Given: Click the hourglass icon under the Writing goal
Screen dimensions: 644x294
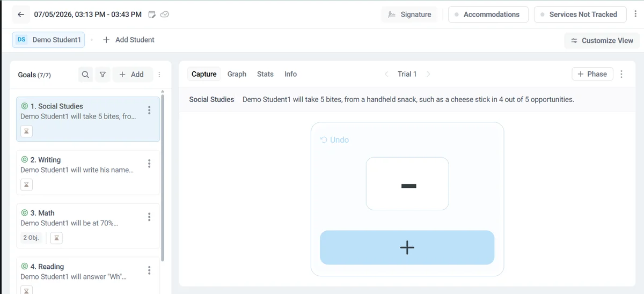Looking at the screenshot, I should [26, 185].
